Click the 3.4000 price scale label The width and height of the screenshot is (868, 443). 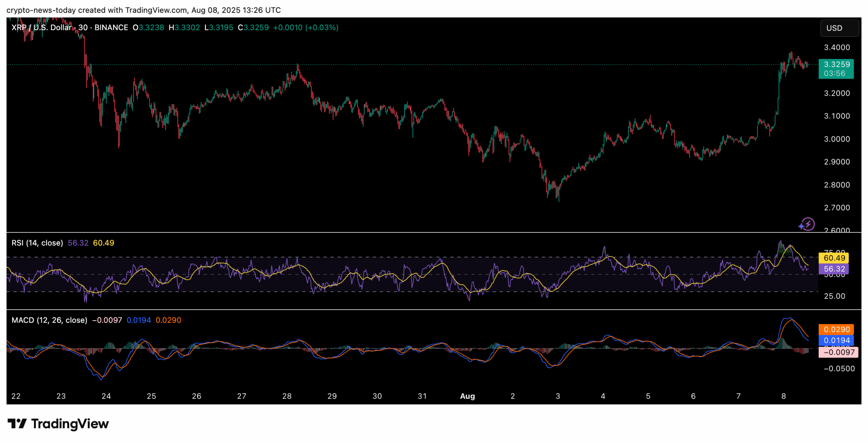[836, 47]
